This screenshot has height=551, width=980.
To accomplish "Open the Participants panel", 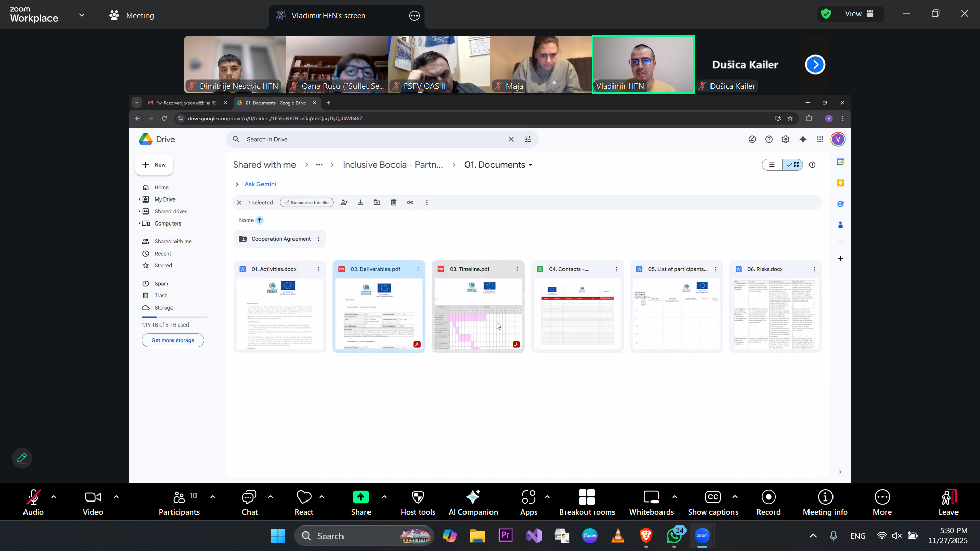I will 179,497.
